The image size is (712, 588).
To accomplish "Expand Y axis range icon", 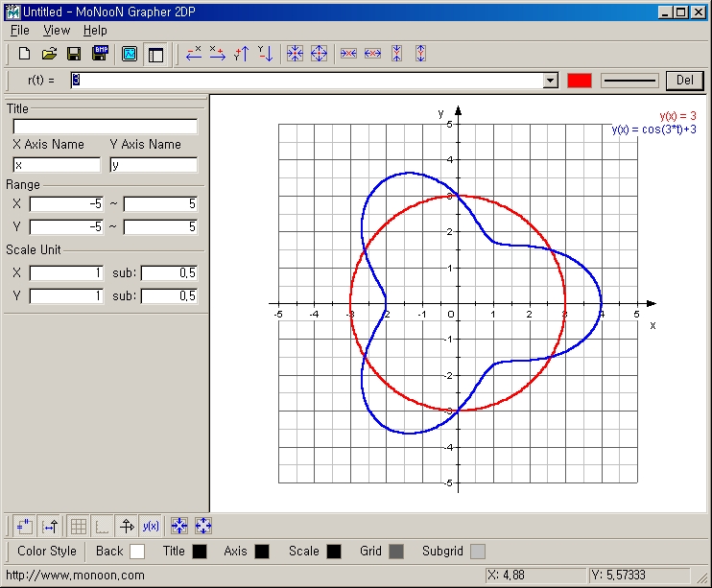I will point(421,54).
